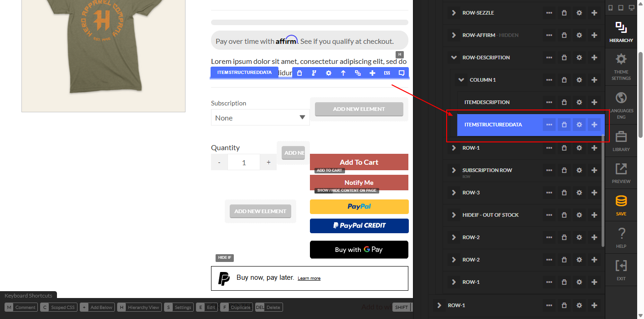The width and height of the screenshot is (644, 319).
Task: Click the Add Below shortcut hint
Action: click(x=97, y=307)
